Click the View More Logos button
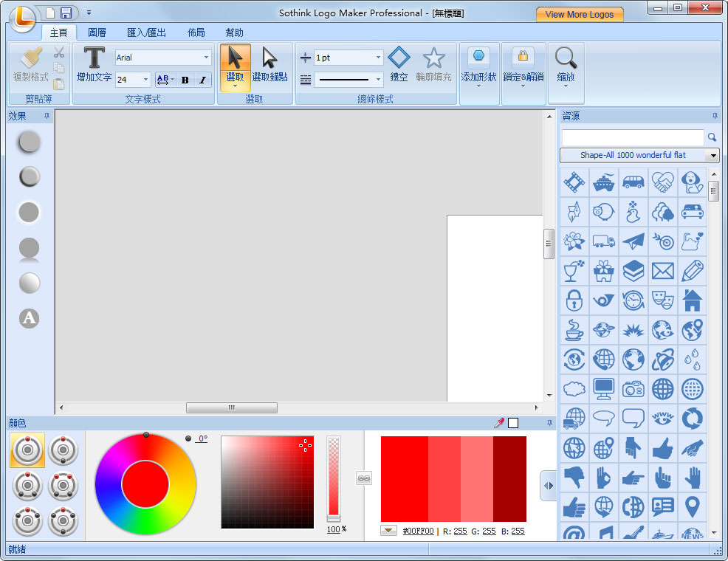The width and height of the screenshot is (728, 561). pos(579,14)
